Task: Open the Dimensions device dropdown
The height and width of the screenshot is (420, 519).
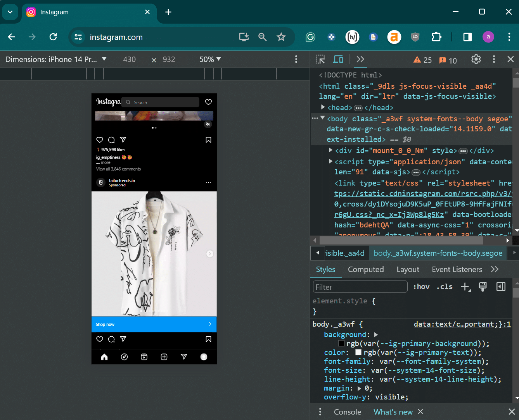Action: pyautogui.click(x=56, y=59)
